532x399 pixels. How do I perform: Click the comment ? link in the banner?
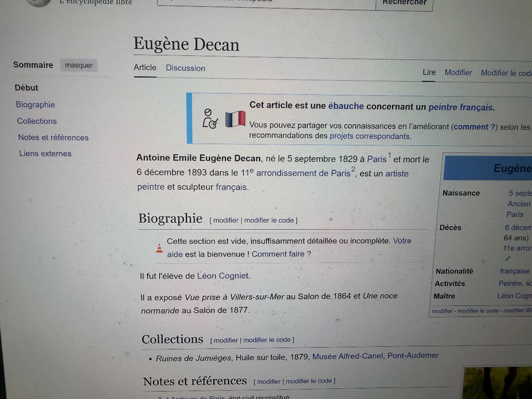474,127
